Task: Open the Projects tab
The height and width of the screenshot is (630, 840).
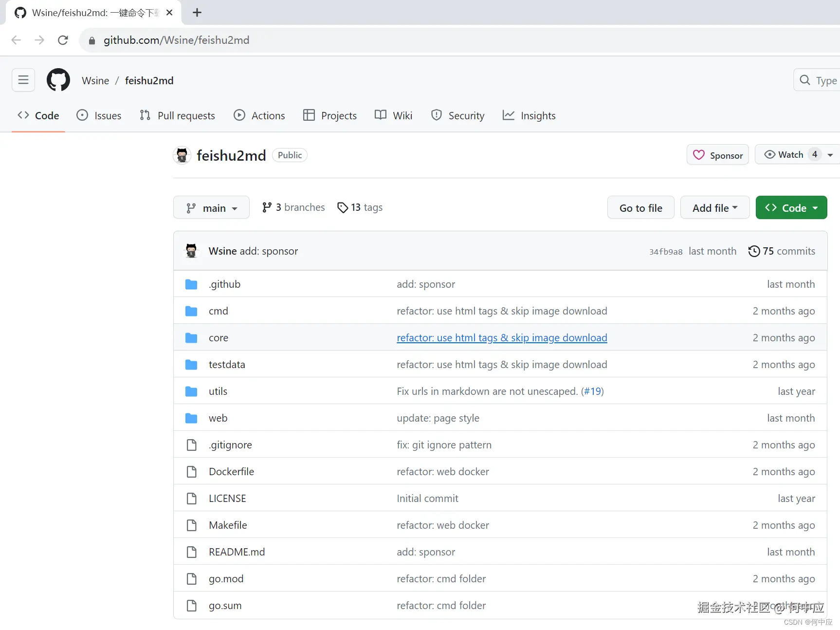Action: (x=330, y=115)
